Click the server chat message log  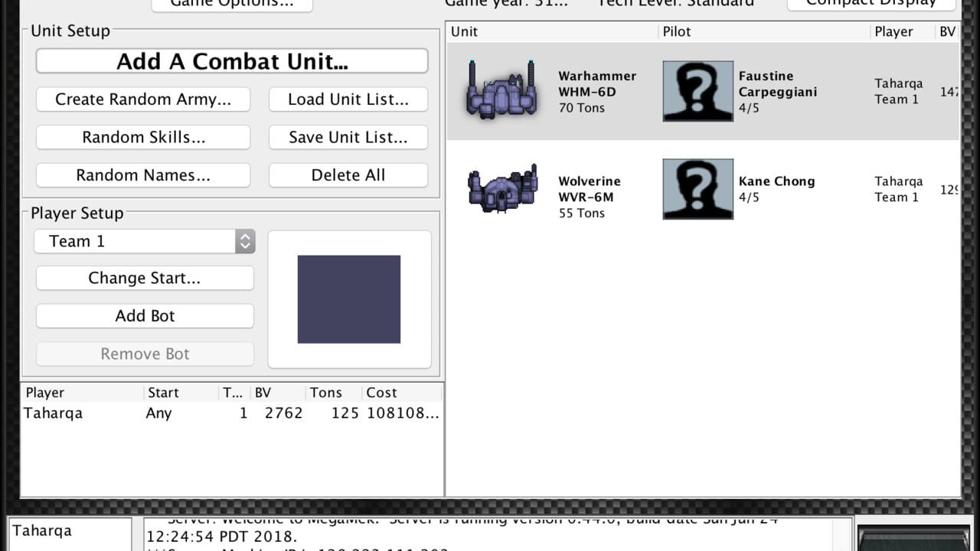498,534
